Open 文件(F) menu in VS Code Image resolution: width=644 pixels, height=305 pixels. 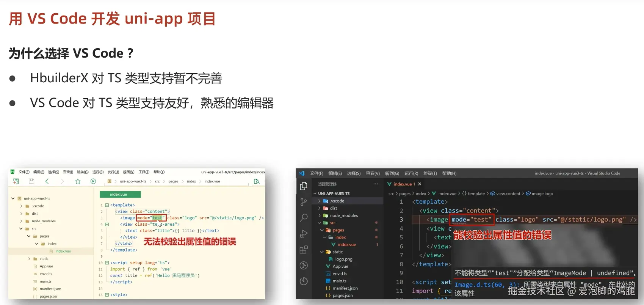(317, 173)
